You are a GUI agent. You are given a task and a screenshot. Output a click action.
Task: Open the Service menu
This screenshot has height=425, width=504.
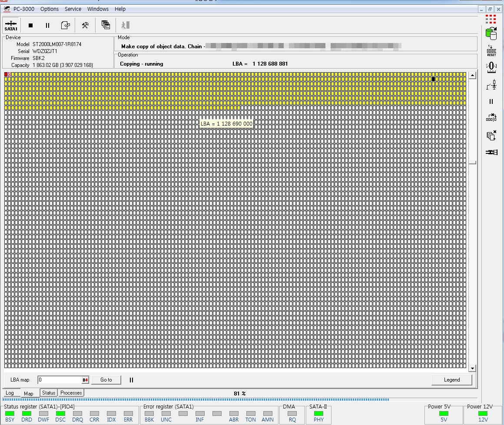click(x=73, y=9)
